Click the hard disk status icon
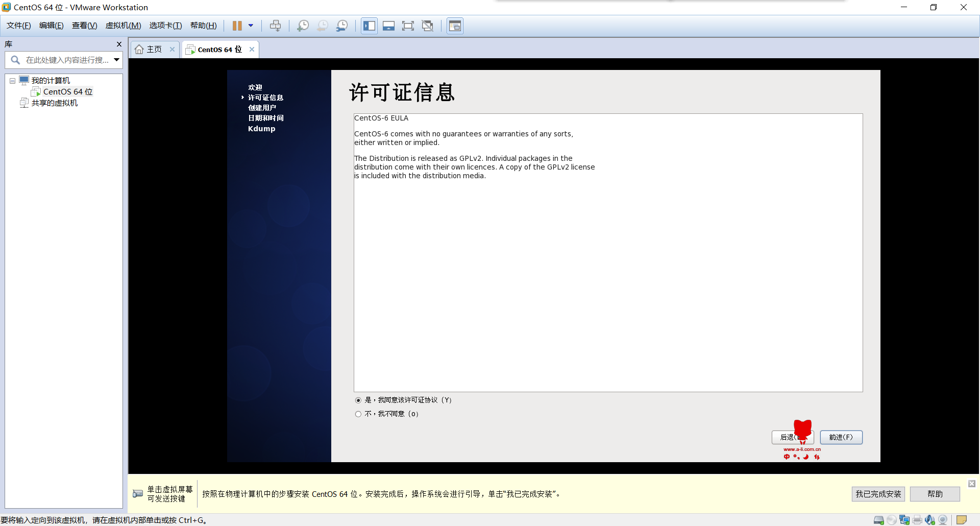 (x=879, y=520)
